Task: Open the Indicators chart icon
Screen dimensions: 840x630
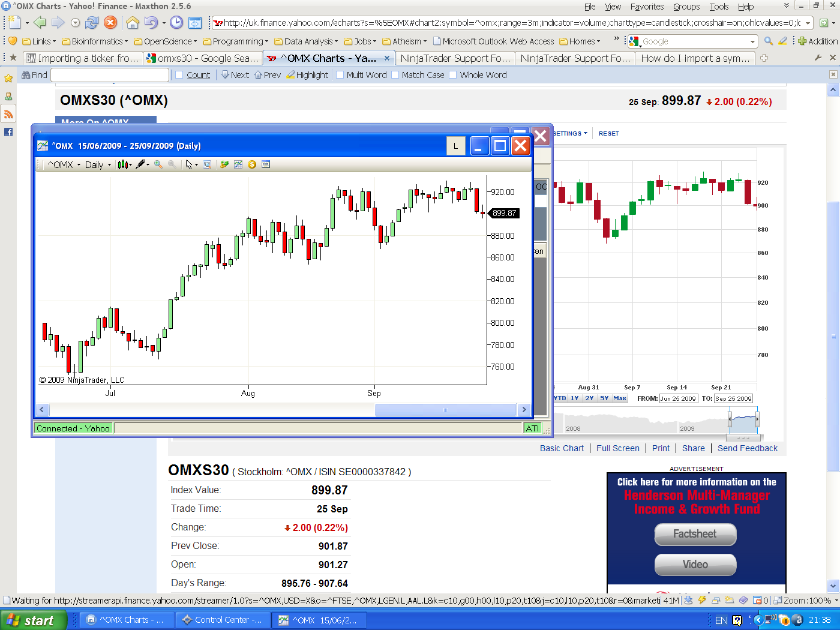Action: [x=238, y=164]
